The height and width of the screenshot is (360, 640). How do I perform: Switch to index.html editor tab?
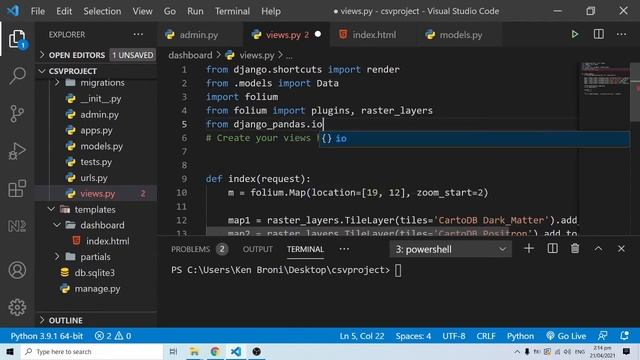pos(374,35)
